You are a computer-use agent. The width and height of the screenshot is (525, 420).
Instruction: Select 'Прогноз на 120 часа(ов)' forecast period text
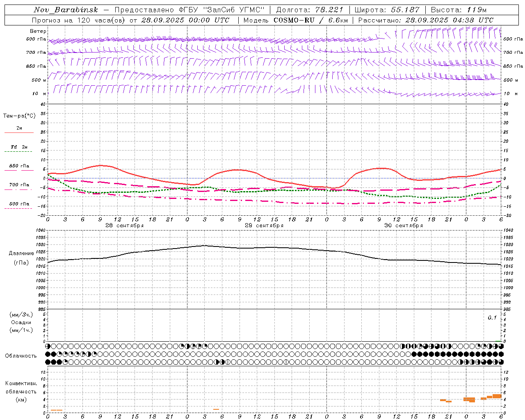pos(79,20)
